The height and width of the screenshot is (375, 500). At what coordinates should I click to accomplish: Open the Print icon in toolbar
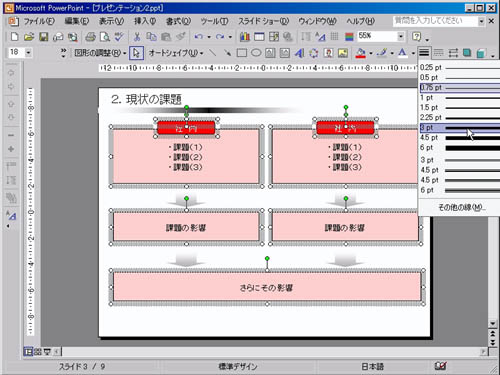pos(90,37)
